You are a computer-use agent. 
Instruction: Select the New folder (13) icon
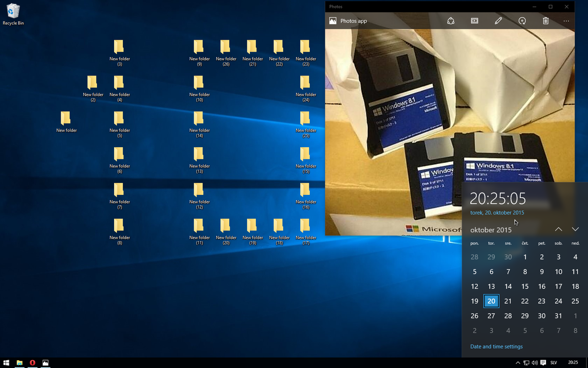click(199, 160)
